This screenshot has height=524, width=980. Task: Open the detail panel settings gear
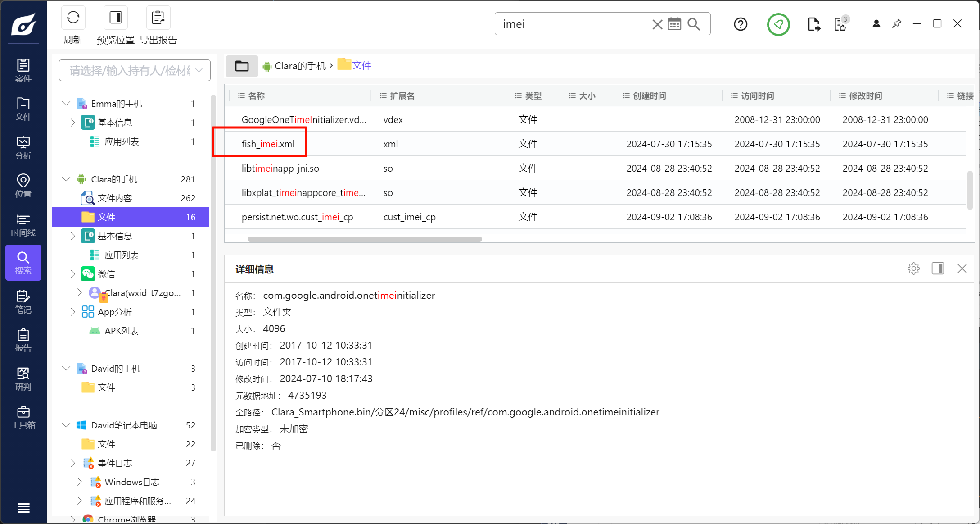coord(913,269)
